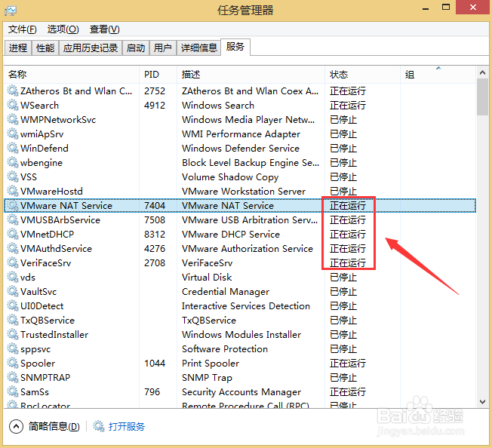Select Windows Search description text
Screen dimensions: 492x448
pyautogui.click(x=218, y=106)
